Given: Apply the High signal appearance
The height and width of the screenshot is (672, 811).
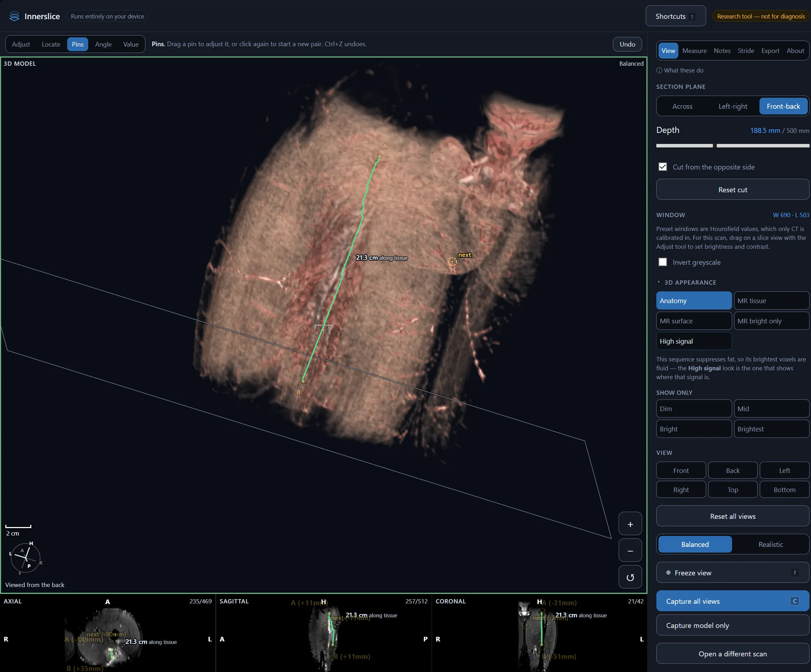Looking at the screenshot, I should (x=694, y=341).
